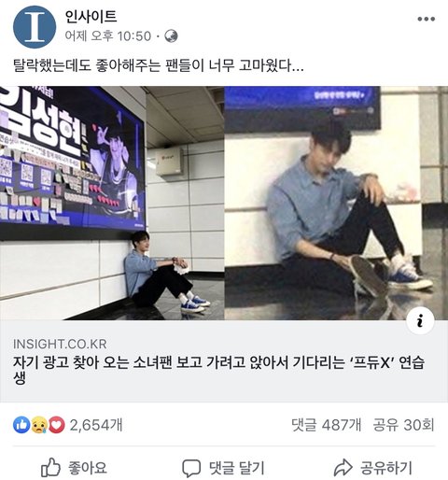The height and width of the screenshot is (480, 448).
Task: Open the left subway advertisement photo
Action: (x=112, y=203)
